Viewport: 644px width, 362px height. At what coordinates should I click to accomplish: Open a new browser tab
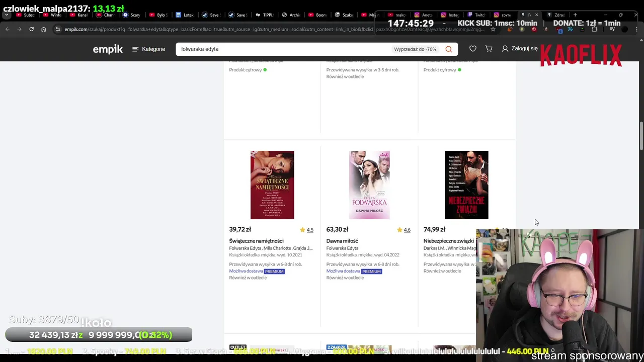click(575, 15)
